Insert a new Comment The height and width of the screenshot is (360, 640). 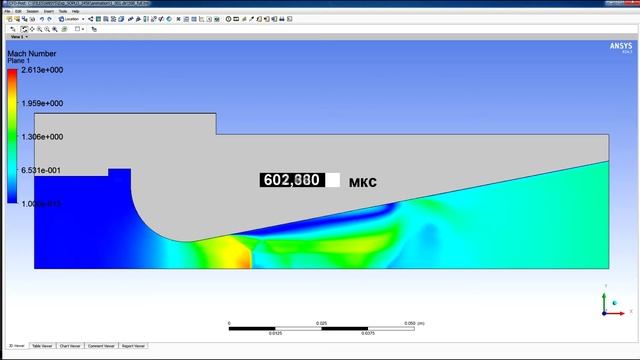(x=209, y=19)
